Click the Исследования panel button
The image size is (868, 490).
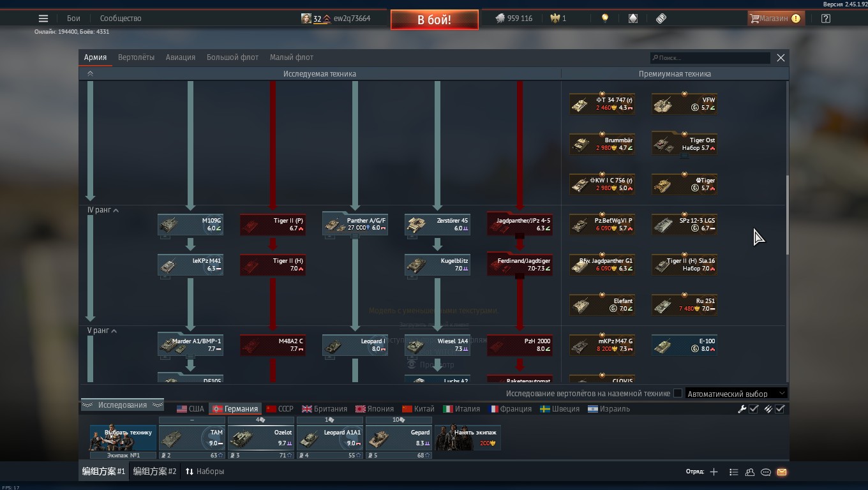(122, 405)
